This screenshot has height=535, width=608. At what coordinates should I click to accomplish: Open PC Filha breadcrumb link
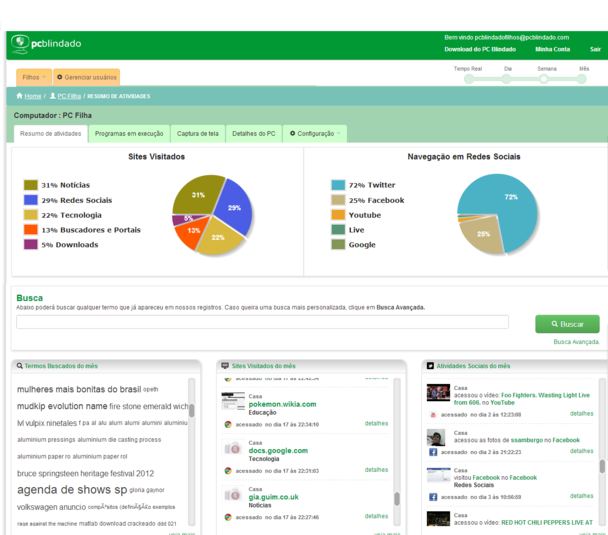pos(69,96)
